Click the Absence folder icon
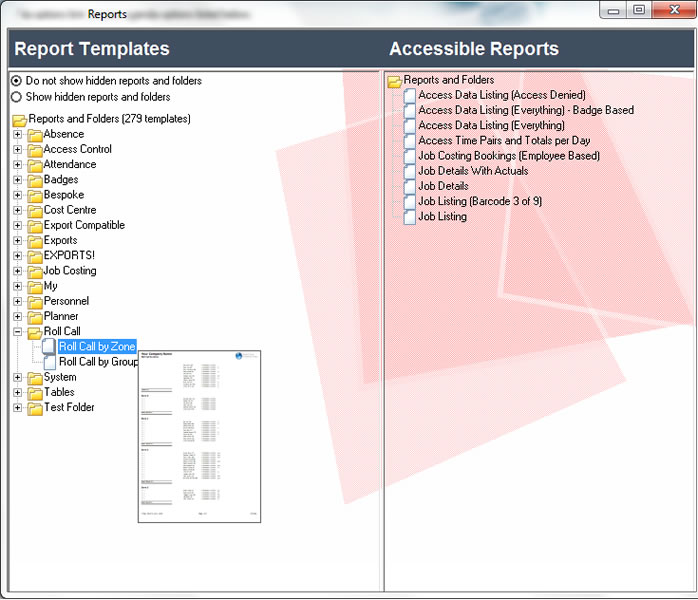The height and width of the screenshot is (600, 698). [x=35, y=134]
